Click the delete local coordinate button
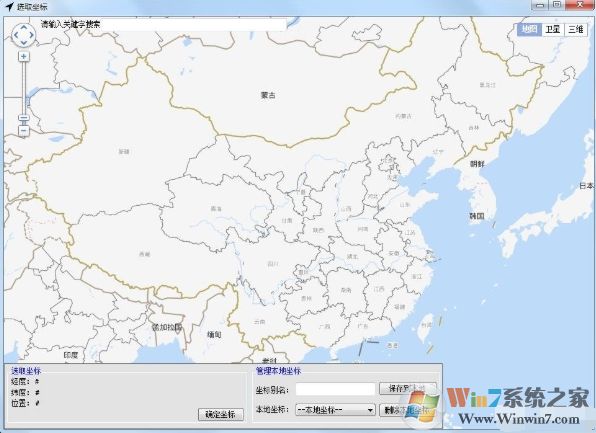The image size is (596, 433). click(x=407, y=410)
